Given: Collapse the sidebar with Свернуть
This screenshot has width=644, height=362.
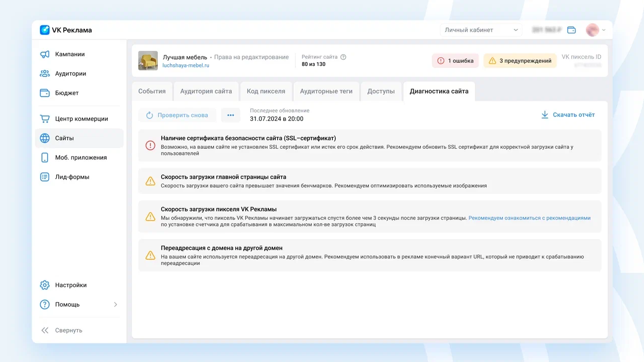Looking at the screenshot, I should [61, 330].
